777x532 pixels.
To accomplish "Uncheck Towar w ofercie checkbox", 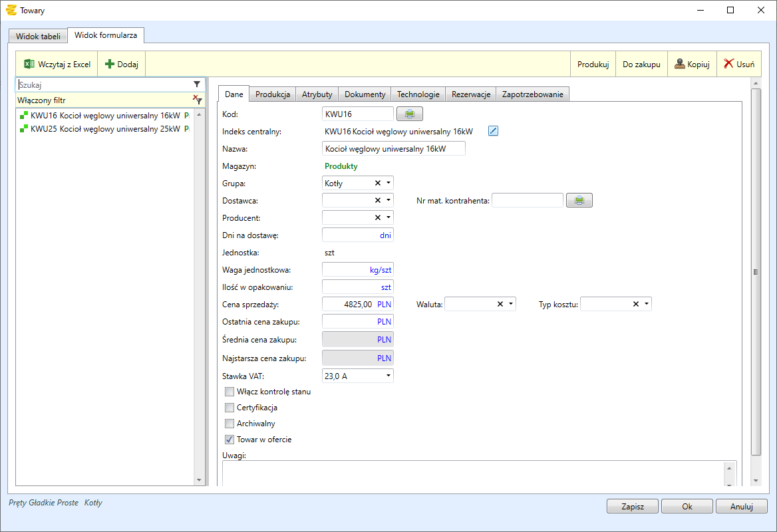I will 230,440.
